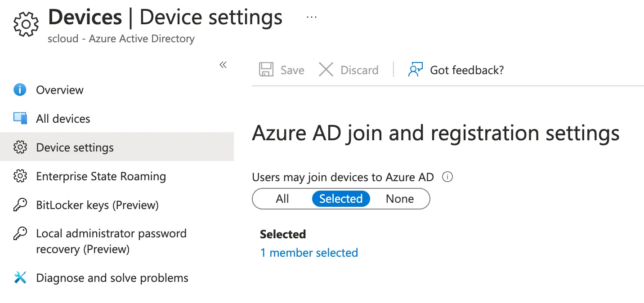Click the Device settings gear icon
This screenshot has height=303, width=644.
(x=20, y=147)
